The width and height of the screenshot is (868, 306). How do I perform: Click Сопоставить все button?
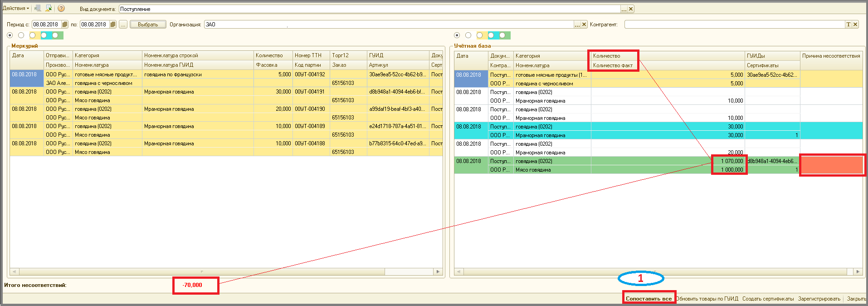tap(649, 299)
